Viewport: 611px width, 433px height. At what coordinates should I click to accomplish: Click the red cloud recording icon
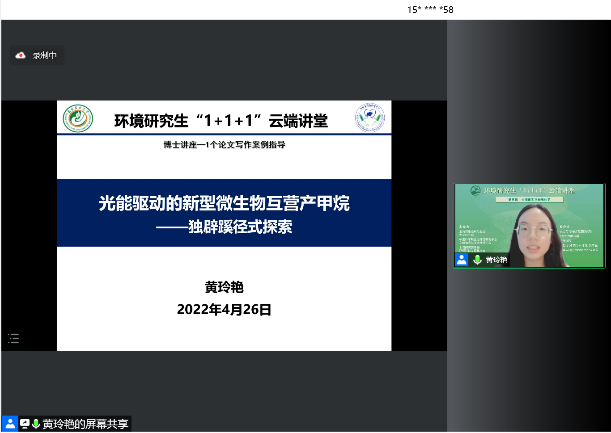[x=20, y=56]
